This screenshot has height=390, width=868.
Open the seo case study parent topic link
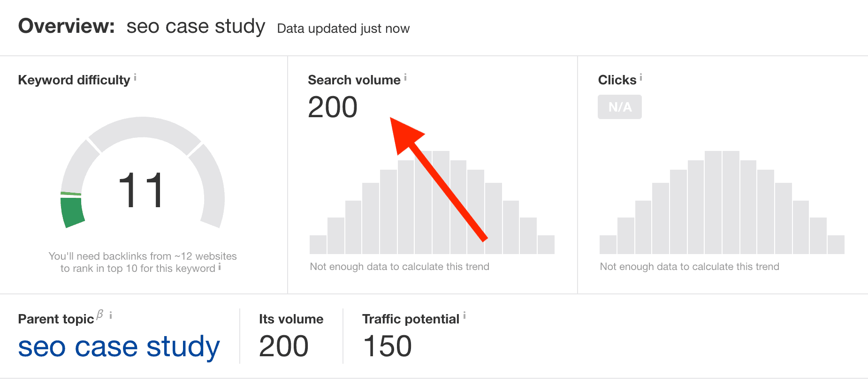(118, 347)
